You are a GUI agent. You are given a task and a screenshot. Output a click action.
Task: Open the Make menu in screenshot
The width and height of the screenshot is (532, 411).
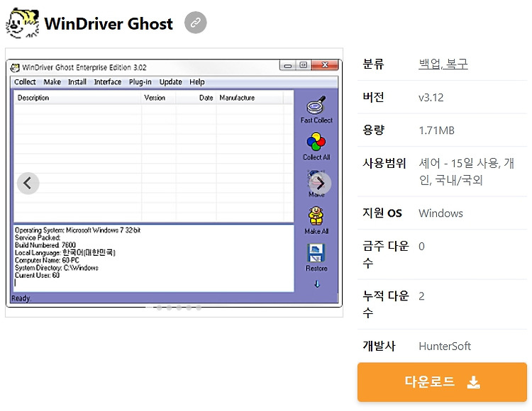52,82
